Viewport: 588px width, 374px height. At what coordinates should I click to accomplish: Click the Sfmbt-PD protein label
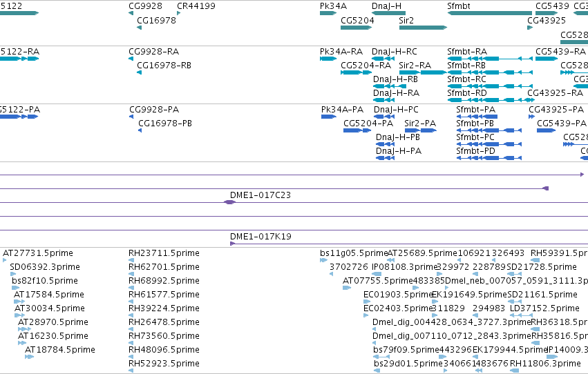[x=475, y=151]
